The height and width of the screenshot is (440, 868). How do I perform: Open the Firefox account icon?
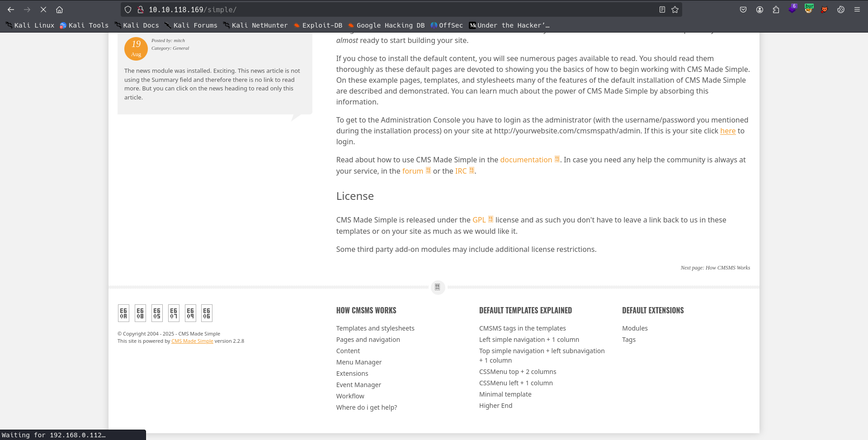pos(759,9)
